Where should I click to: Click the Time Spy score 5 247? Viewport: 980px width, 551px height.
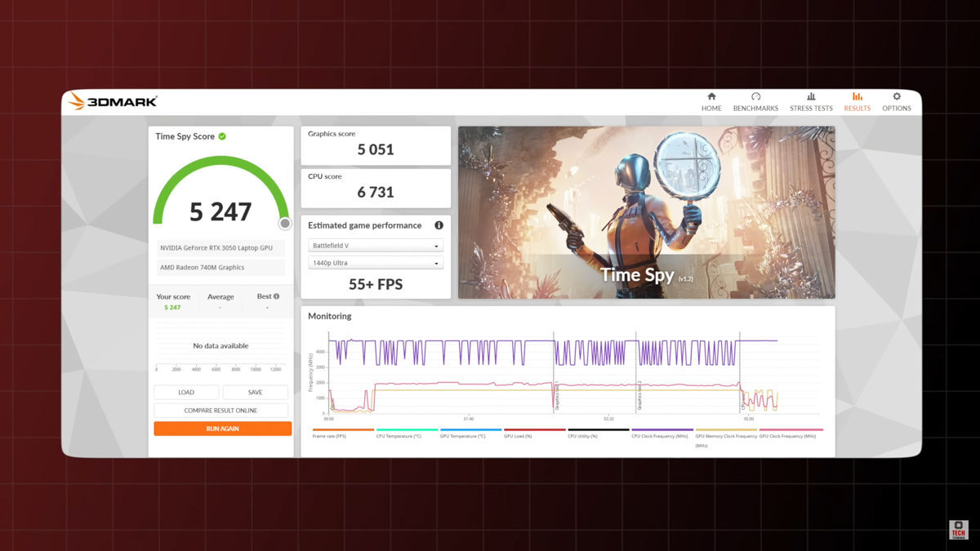220,212
